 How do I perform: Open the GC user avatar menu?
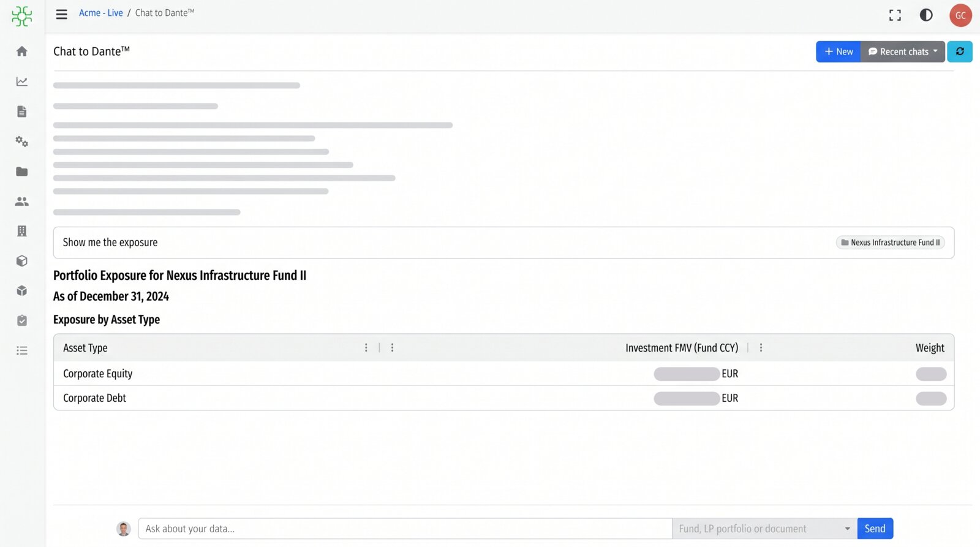[960, 15]
